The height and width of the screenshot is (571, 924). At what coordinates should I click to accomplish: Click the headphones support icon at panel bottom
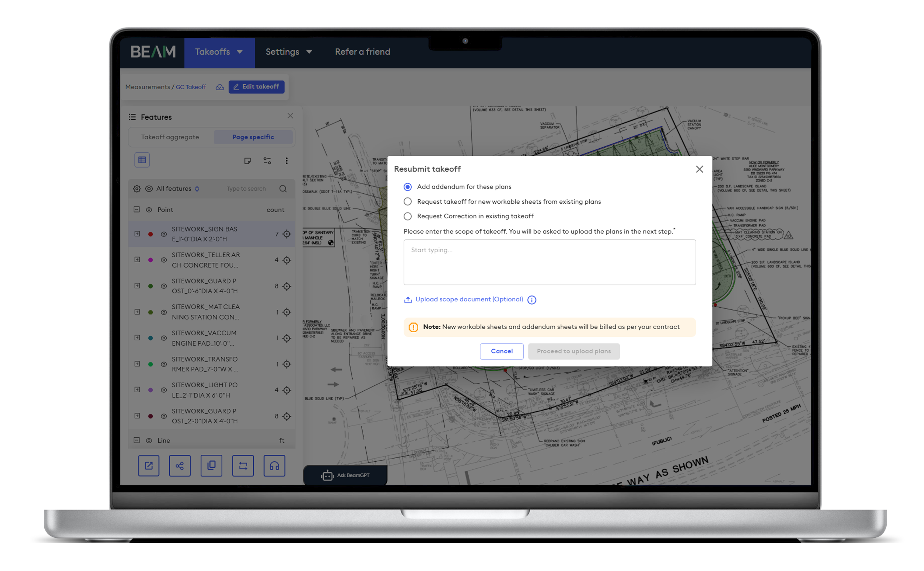[274, 466]
